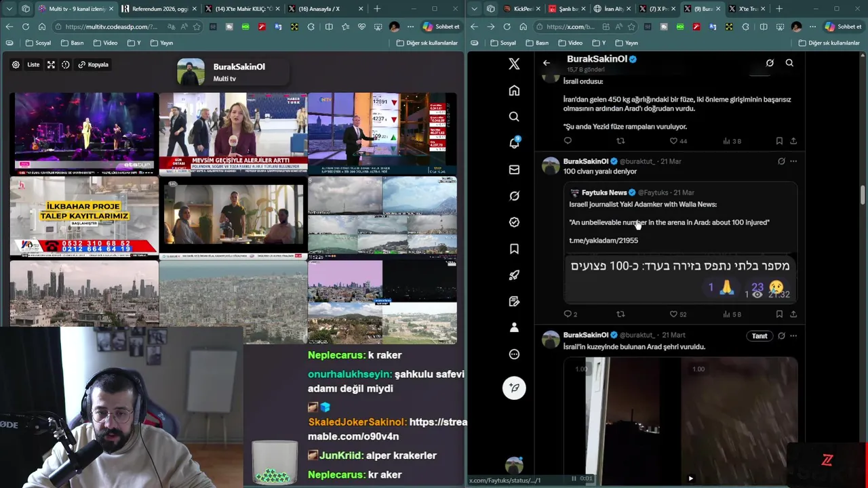Search BurakSakinOl profile posts magnifier icon

click(789, 63)
